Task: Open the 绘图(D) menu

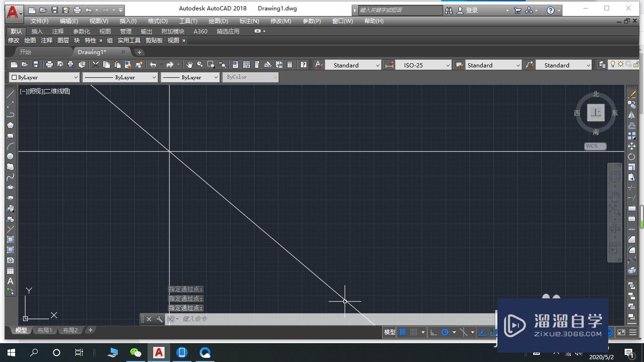Action: (218, 21)
